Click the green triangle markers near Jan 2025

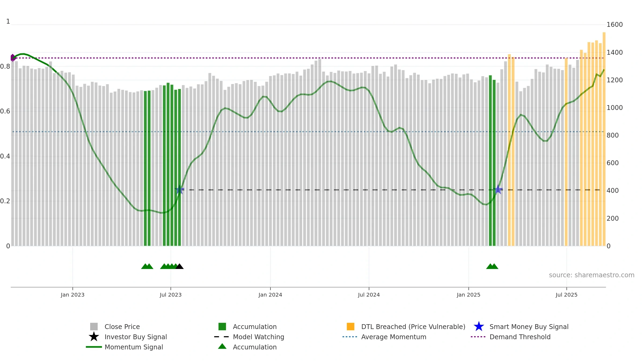pyautogui.click(x=492, y=266)
